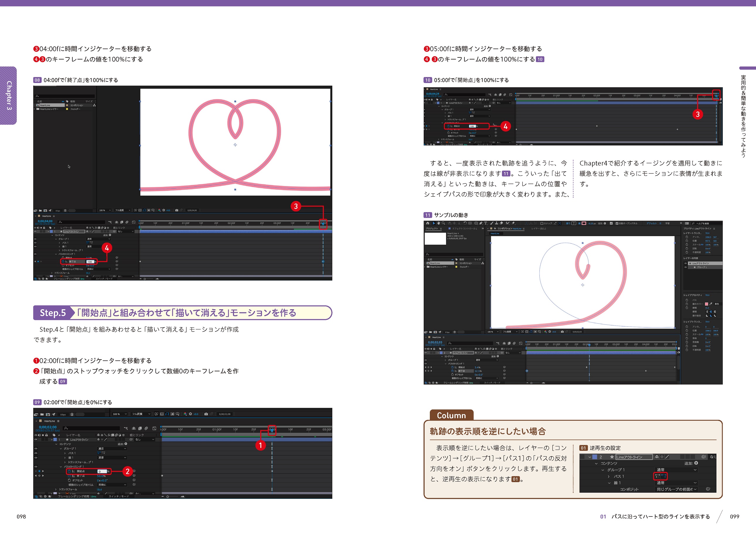The width and height of the screenshot is (756, 534).
Task: Click the snapshot camera icon in figure 09
Action: point(206,414)
